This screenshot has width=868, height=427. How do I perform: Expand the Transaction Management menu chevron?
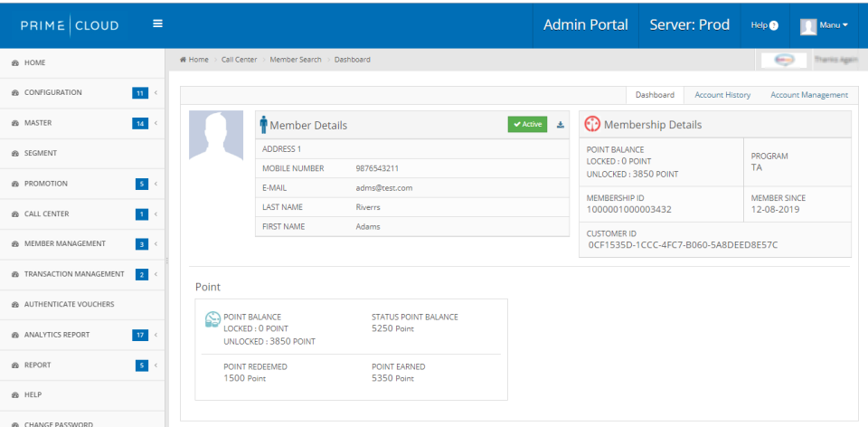coord(156,274)
